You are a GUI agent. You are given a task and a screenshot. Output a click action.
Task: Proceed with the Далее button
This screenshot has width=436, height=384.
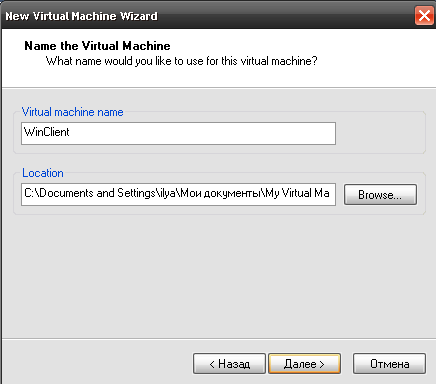pyautogui.click(x=305, y=364)
